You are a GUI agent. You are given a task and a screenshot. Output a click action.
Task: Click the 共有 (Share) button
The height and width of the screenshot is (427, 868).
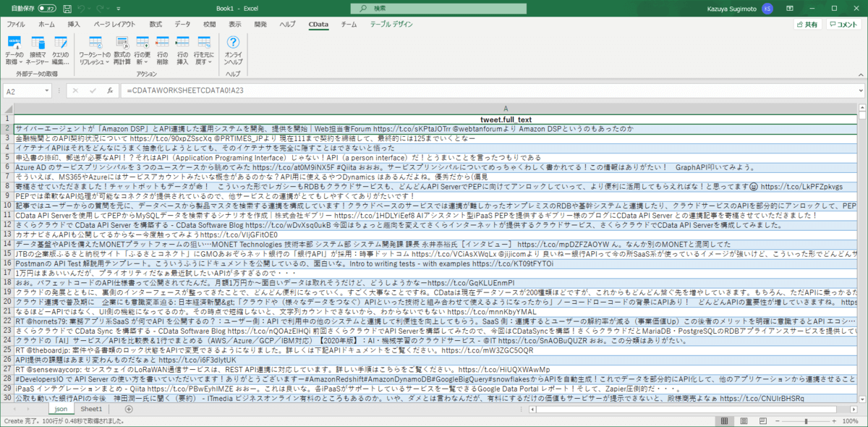tap(807, 25)
